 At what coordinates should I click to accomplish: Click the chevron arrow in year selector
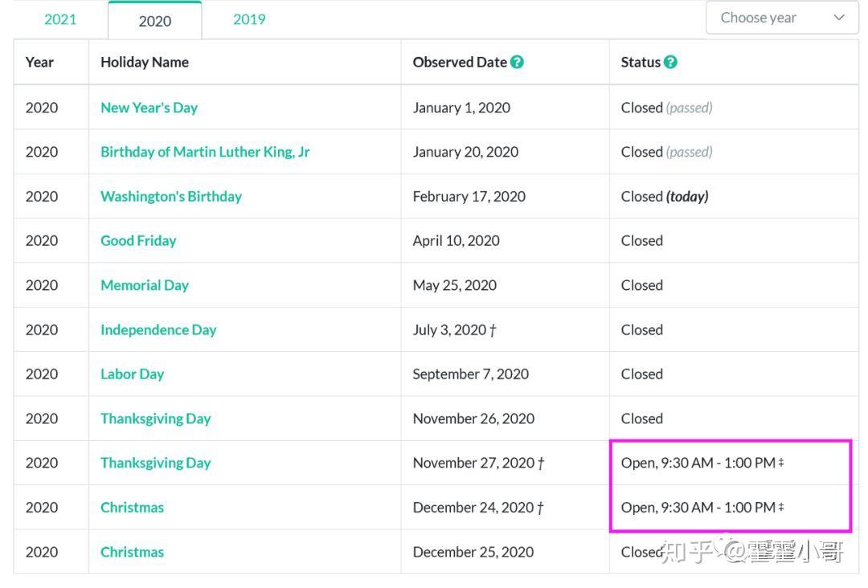pos(840,18)
